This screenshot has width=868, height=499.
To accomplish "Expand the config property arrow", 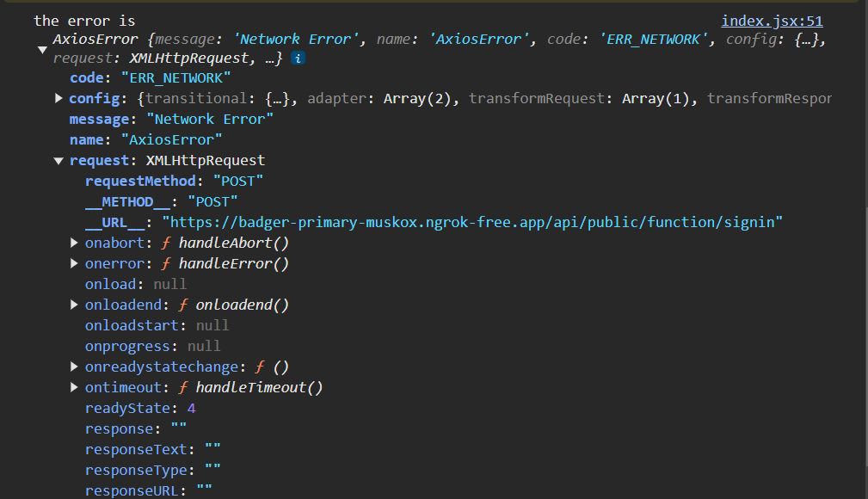I will (58, 99).
